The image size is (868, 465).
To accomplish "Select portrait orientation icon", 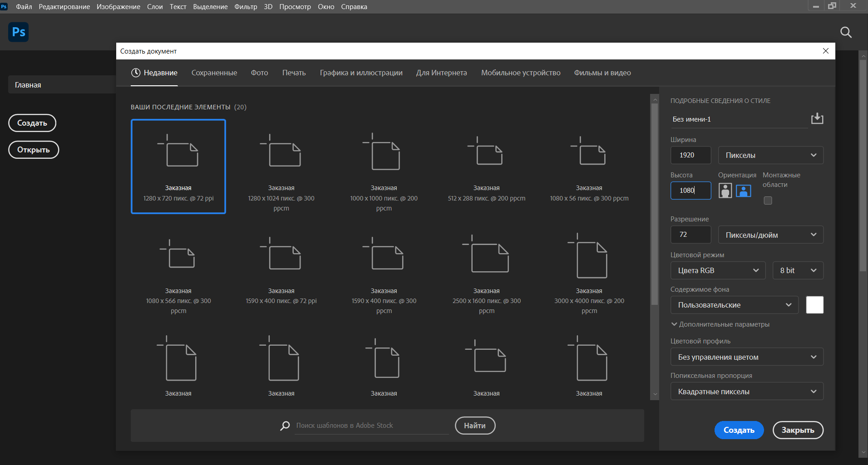I will 725,191.
